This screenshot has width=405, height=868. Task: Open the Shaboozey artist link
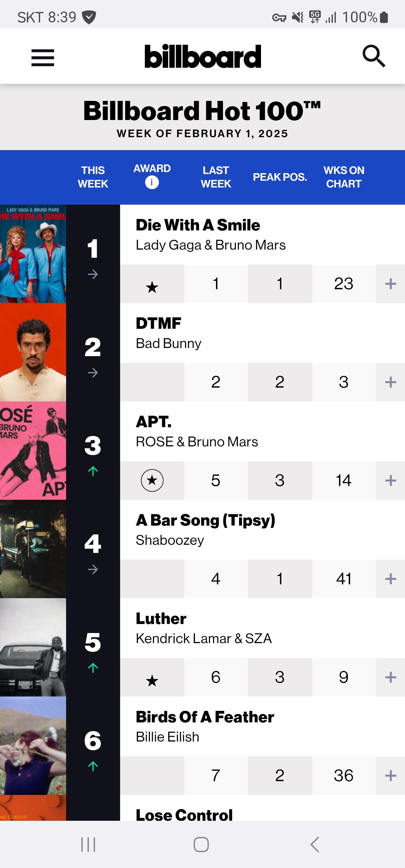(x=170, y=540)
